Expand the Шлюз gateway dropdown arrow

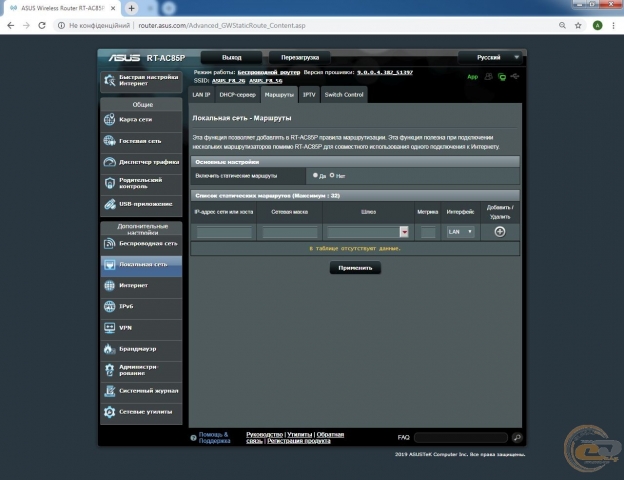coord(404,232)
